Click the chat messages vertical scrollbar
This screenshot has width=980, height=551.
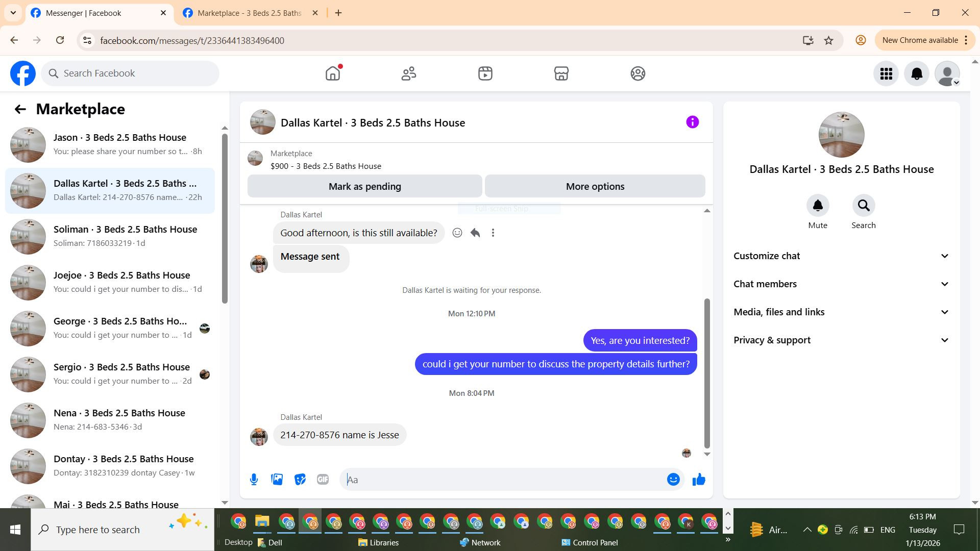coord(707,372)
